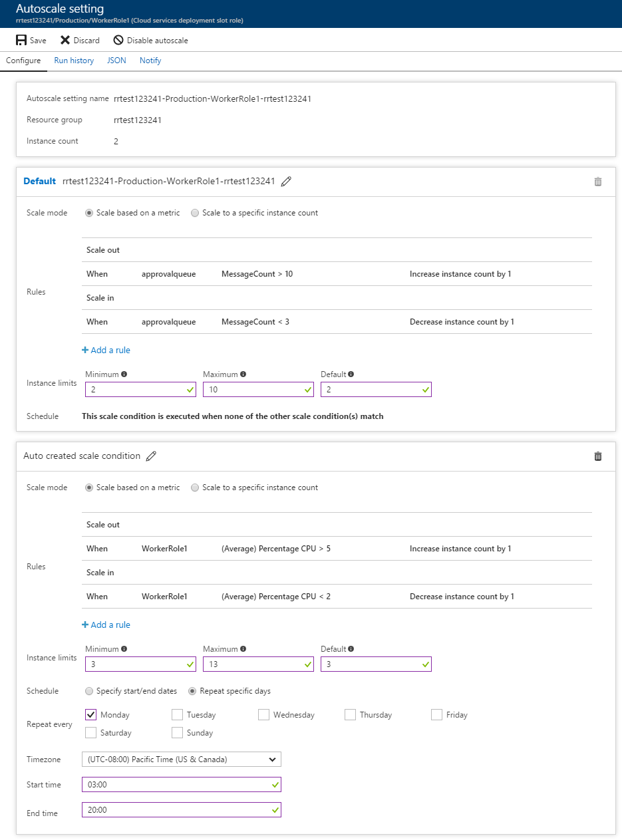Viewport: 622px width, 840px height.
Task: Click the Discard X icon
Action: pos(65,40)
